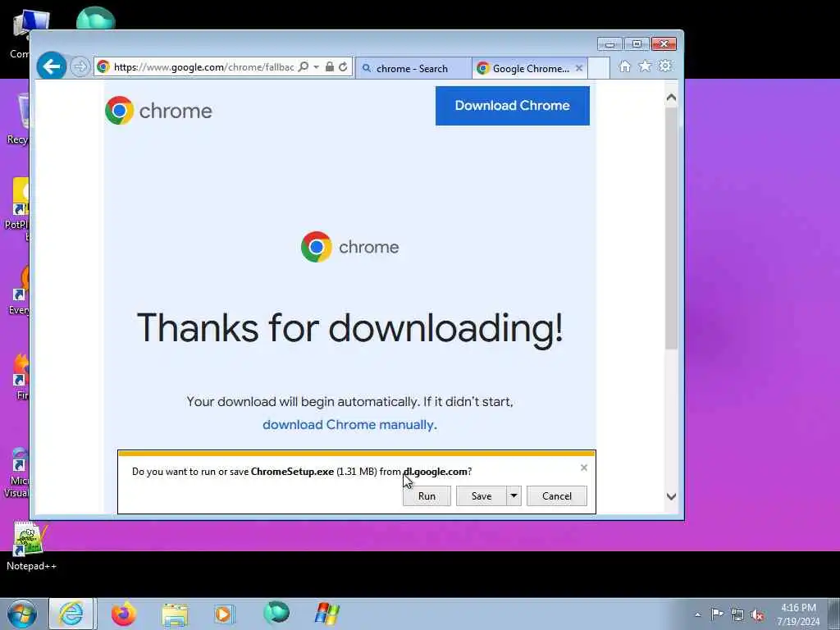This screenshot has width=840, height=630.
Task: Click the Download Chrome blue button
Action: pyautogui.click(x=512, y=106)
